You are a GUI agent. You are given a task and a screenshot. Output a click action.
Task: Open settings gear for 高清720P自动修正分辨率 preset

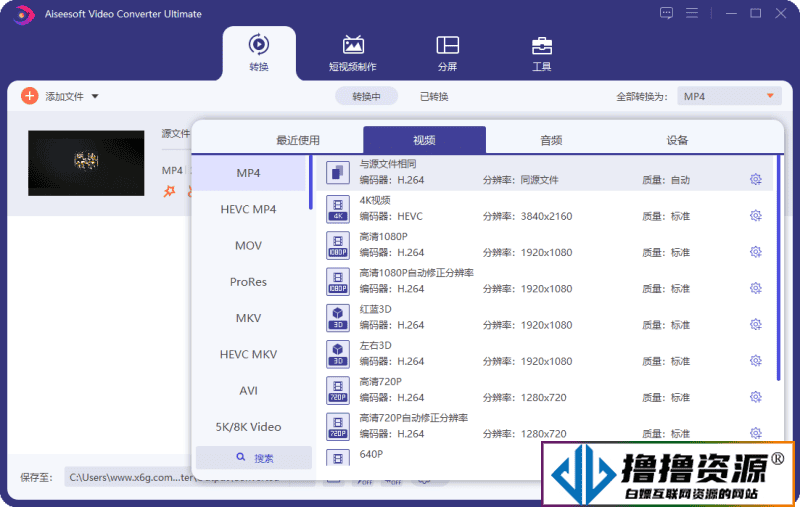click(x=756, y=433)
